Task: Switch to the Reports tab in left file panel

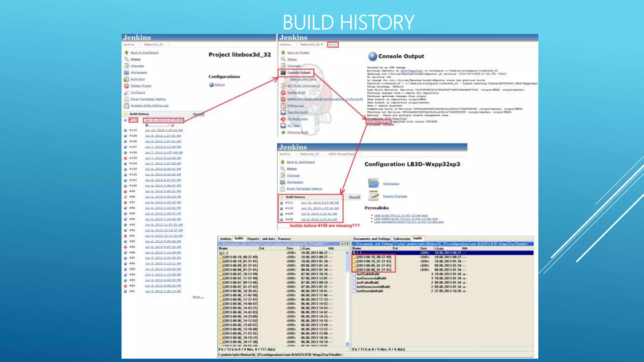Action: [x=253, y=239]
